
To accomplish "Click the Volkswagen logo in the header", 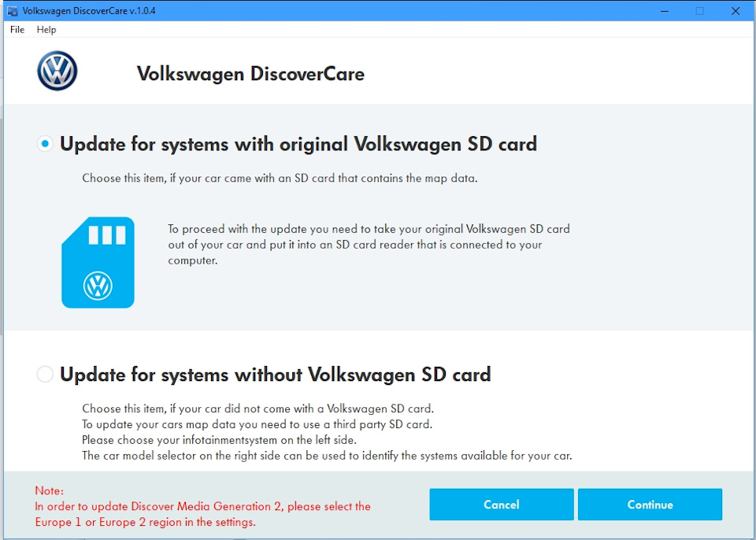I will pyautogui.click(x=57, y=71).
